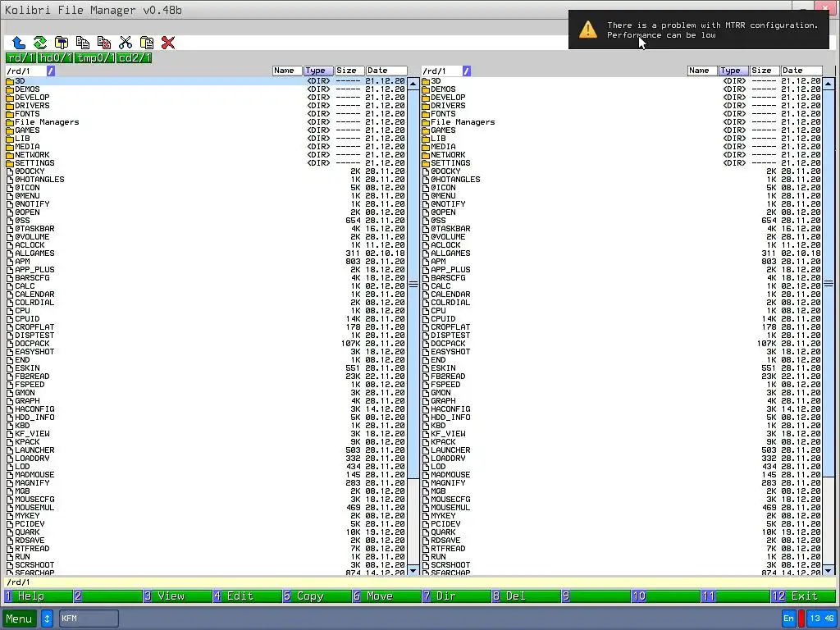Click the slash root button in right panel
This screenshot has height=630, width=840.
coord(467,71)
